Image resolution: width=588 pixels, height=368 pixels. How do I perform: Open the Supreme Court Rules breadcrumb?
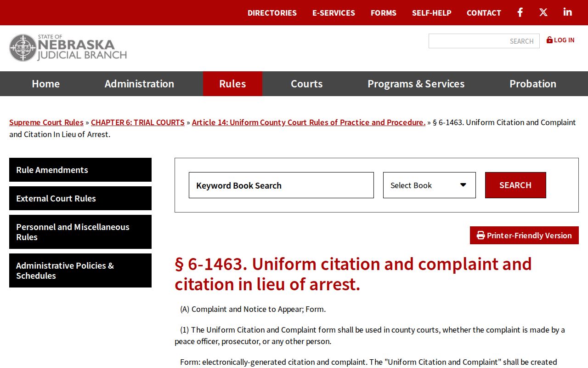46,122
